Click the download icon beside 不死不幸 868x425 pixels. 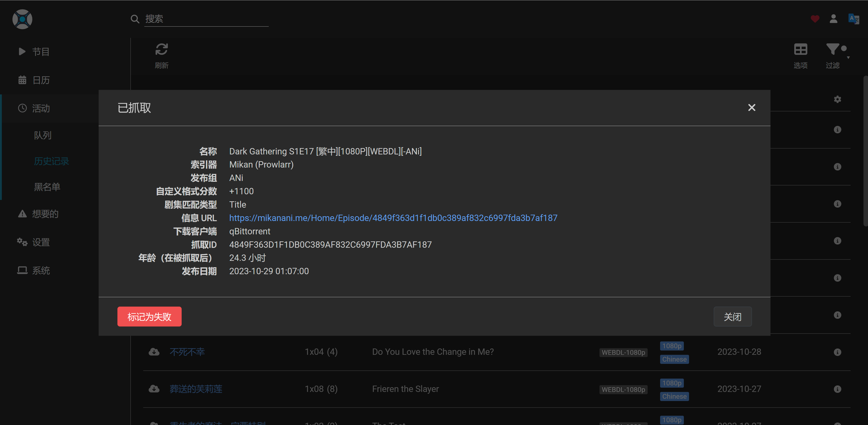pos(154,351)
